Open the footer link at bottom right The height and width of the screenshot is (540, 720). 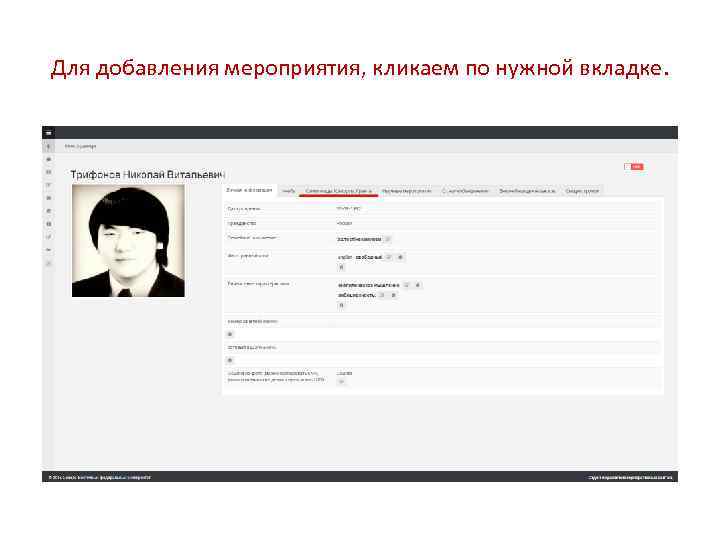(x=630, y=478)
